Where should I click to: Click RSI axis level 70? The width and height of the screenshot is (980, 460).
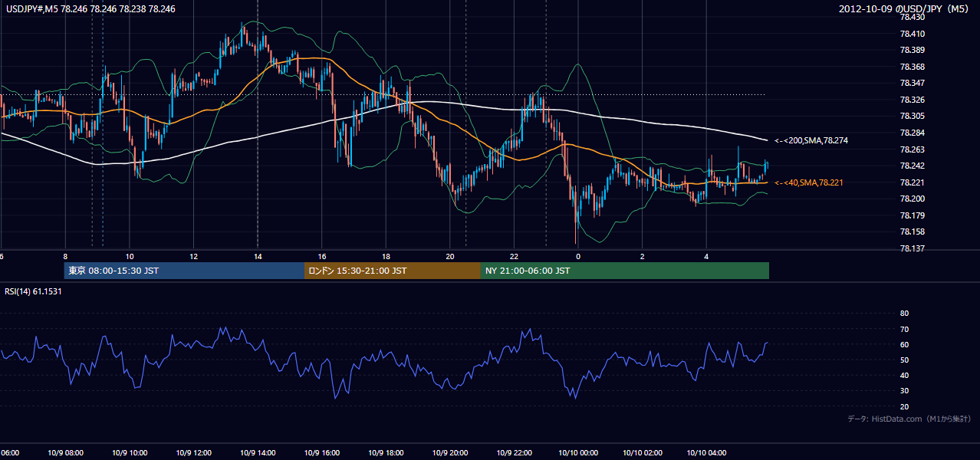click(904, 329)
